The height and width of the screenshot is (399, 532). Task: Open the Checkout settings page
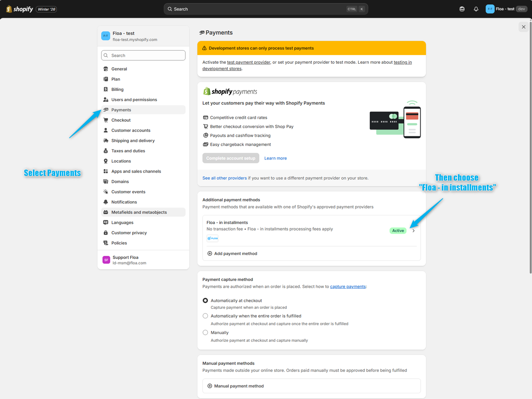tap(143, 120)
